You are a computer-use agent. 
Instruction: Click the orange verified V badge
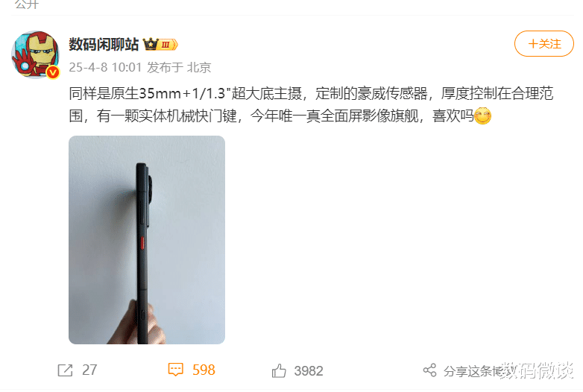(x=53, y=72)
